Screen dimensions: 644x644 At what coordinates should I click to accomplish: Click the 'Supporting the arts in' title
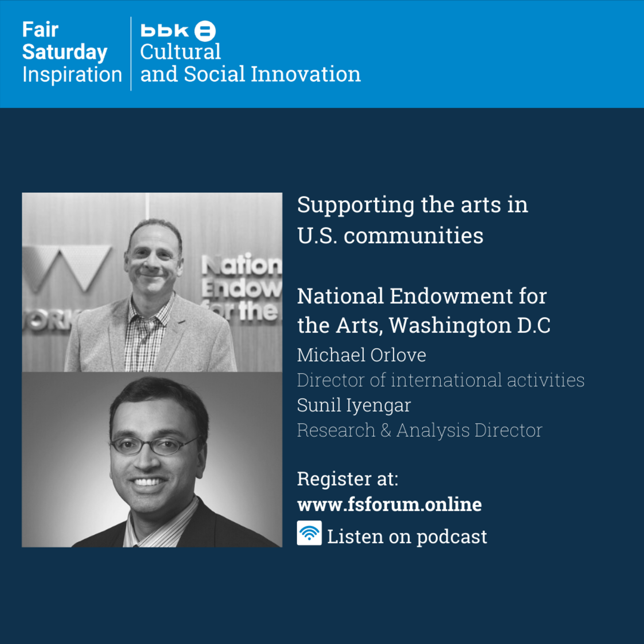coord(412,205)
